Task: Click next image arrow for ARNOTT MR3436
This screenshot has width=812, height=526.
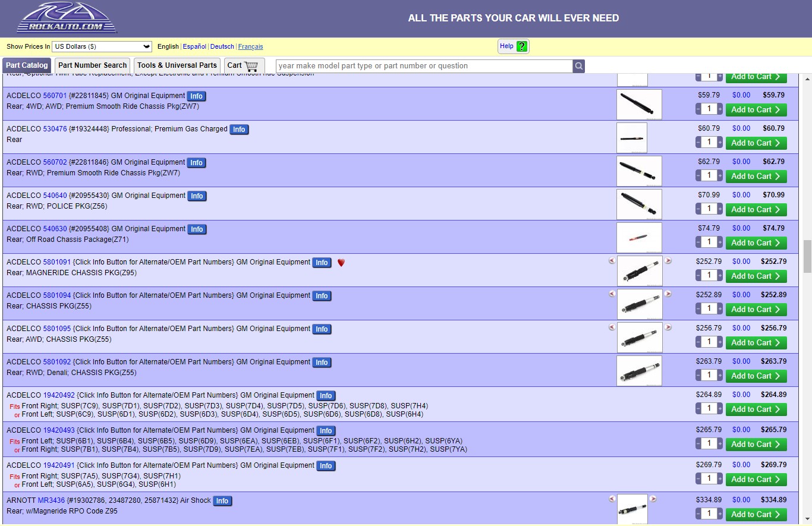Action: [x=653, y=499]
